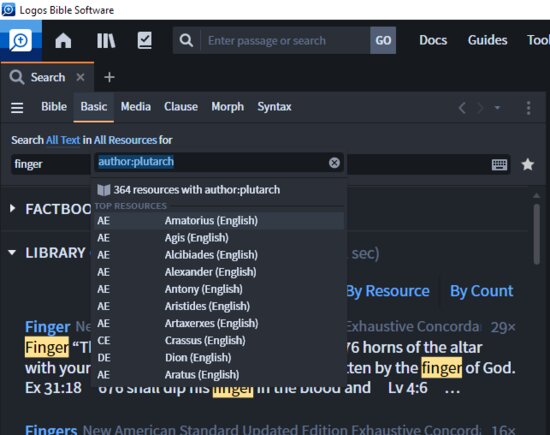Choose Crassus (English) suggestion
The image size is (550, 435).
click(219, 341)
